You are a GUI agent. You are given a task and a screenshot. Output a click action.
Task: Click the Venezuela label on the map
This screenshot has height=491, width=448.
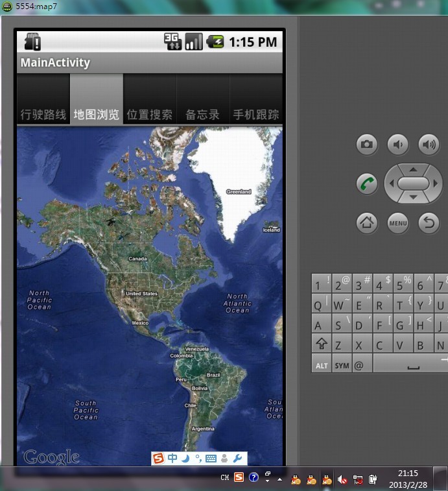(196, 349)
